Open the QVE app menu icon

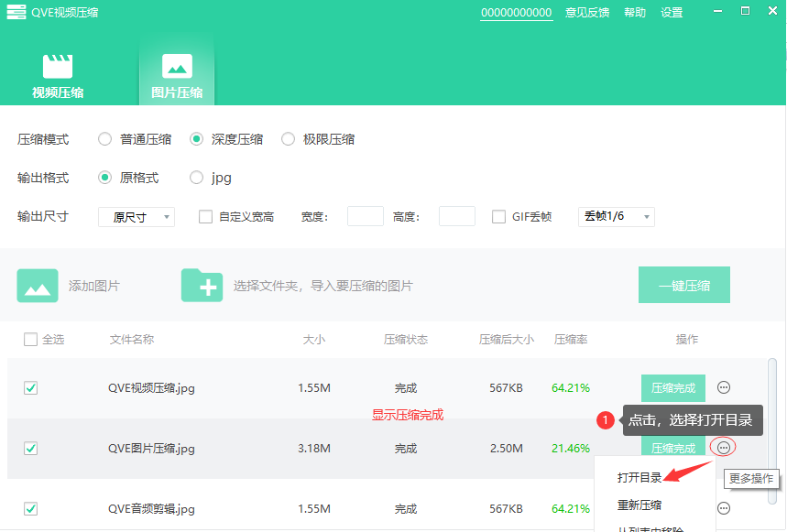click(16, 12)
